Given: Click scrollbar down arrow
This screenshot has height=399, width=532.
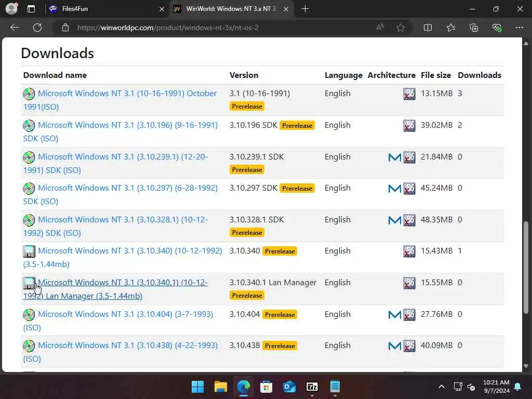Looking at the screenshot, I should 526,366.
